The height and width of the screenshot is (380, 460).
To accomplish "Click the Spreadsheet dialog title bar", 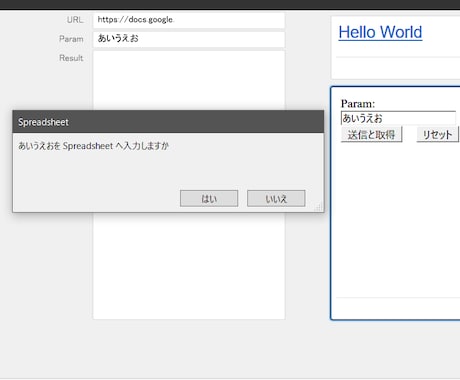I will click(168, 122).
